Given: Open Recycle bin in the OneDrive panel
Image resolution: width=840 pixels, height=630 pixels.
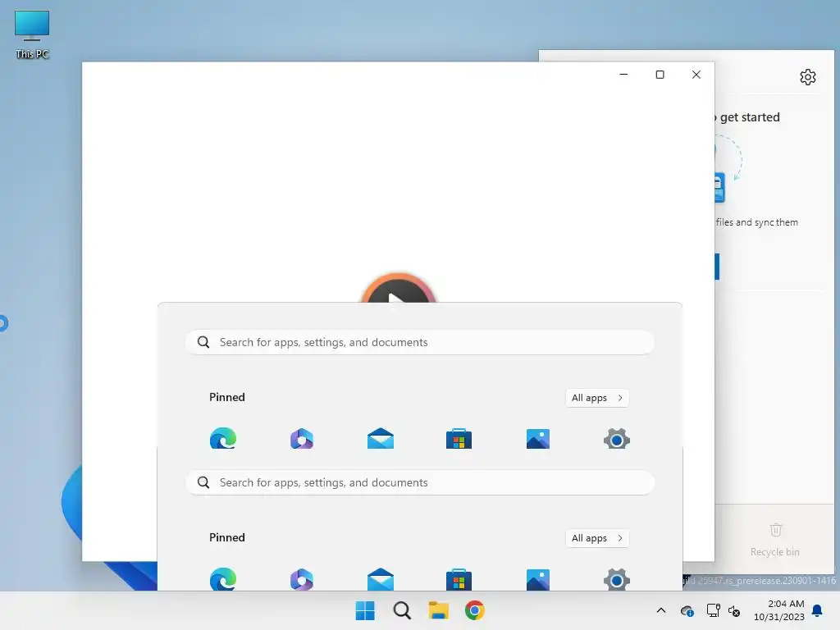Looking at the screenshot, I should 774,540.
